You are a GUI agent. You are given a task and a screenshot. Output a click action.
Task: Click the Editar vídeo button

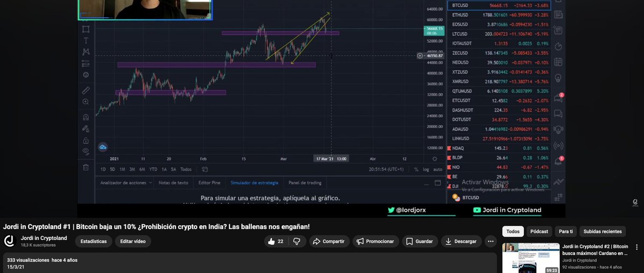pyautogui.click(x=133, y=241)
